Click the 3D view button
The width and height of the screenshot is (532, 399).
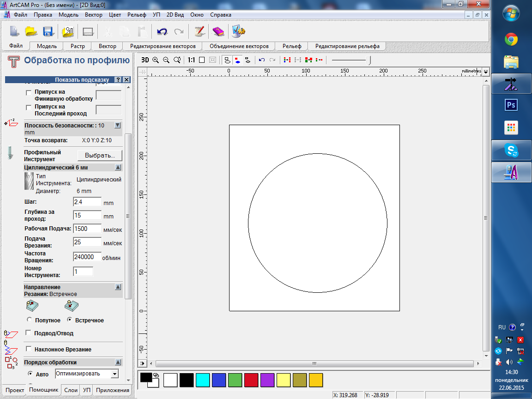(x=145, y=60)
